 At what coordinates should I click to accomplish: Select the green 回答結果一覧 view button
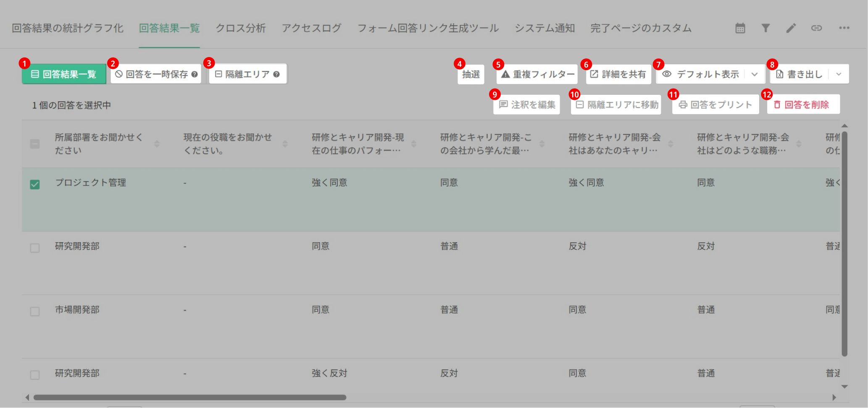(x=64, y=74)
